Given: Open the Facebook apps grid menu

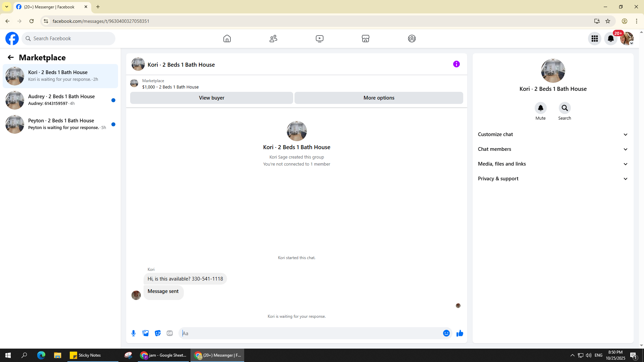Looking at the screenshot, I should pos(594,39).
